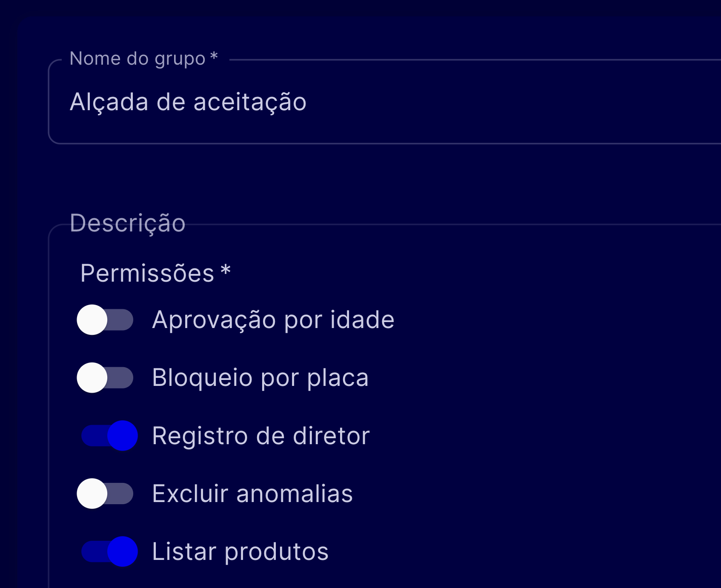Screen dimensions: 721x588
Task: Click the "Permissões" section heading
Action: point(147,273)
